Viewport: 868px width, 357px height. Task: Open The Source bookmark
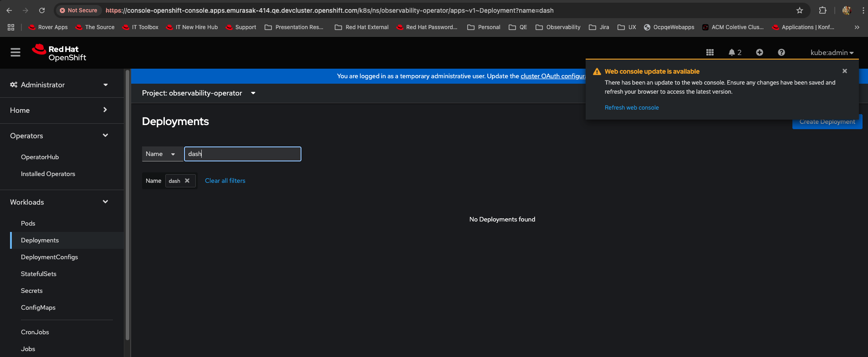tap(95, 27)
